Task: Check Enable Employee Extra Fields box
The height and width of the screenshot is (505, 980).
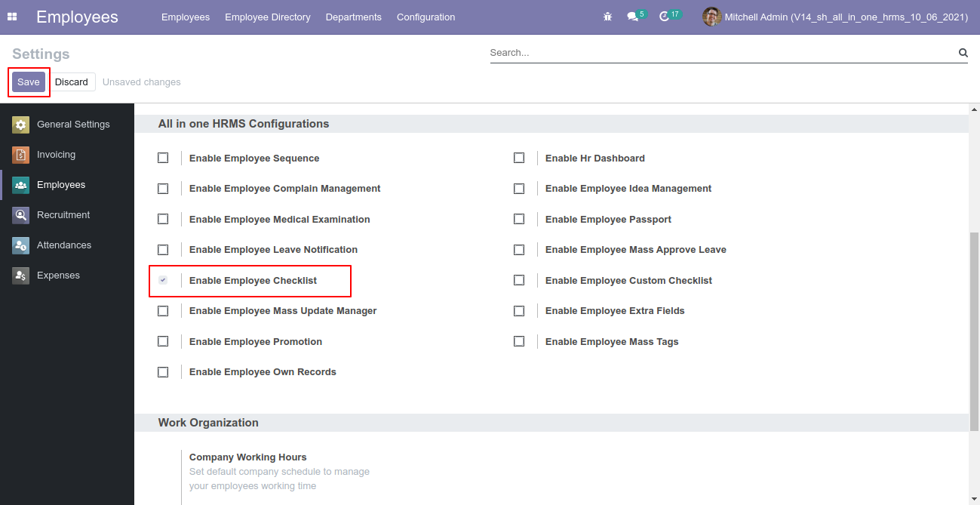Action: (x=519, y=311)
